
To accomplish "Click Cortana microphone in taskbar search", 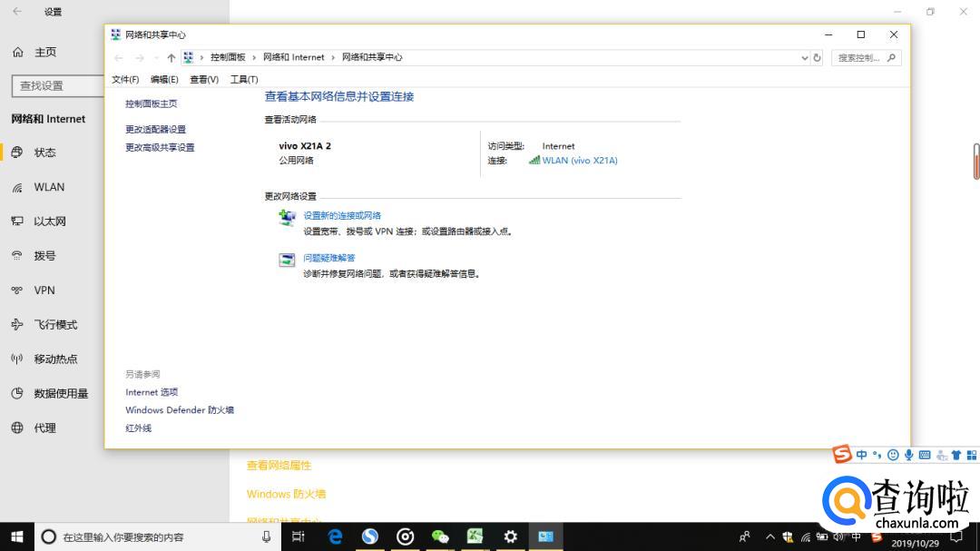I will (266, 536).
